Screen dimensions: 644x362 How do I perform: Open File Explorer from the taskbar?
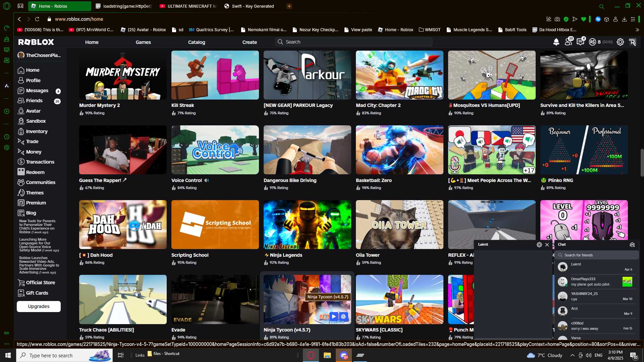point(327,355)
